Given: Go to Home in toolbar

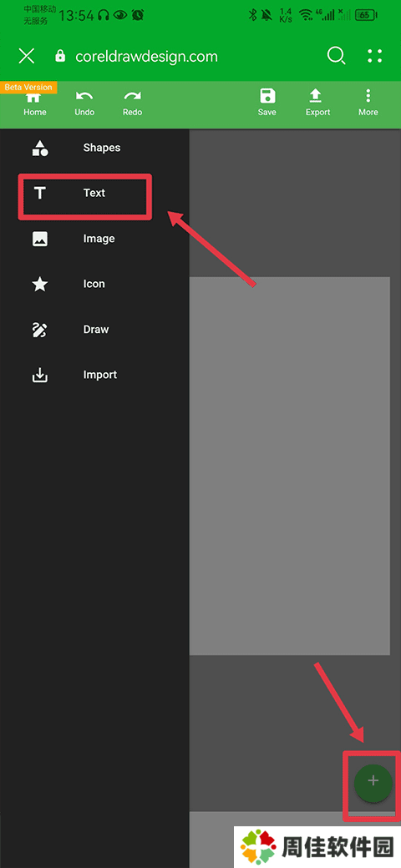Looking at the screenshot, I should pyautogui.click(x=35, y=104).
